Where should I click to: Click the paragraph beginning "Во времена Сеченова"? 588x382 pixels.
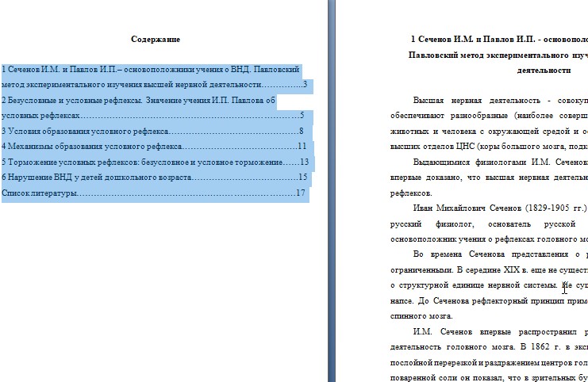pyautogui.click(x=492, y=254)
